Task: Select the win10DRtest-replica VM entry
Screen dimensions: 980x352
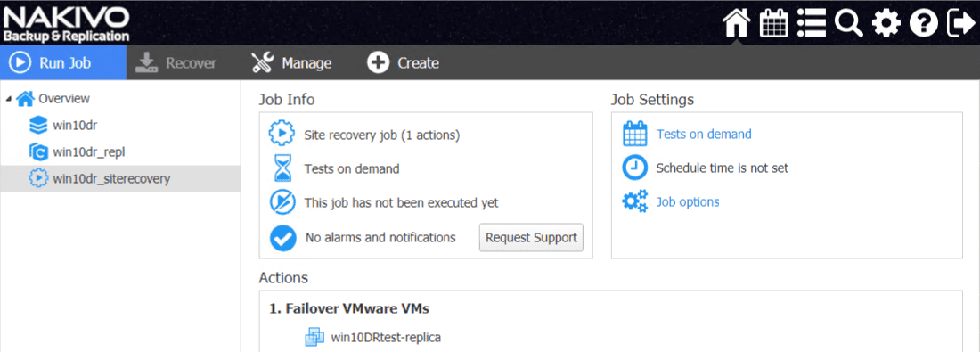Action: 387,337
